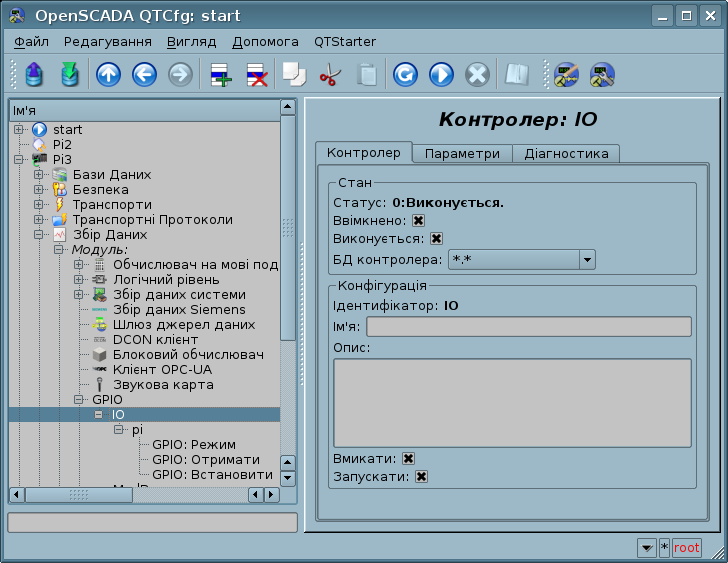Viewport: 728px width, 563px height.
Task: Toggle the Виконується checkbox
Action: [x=436, y=239]
